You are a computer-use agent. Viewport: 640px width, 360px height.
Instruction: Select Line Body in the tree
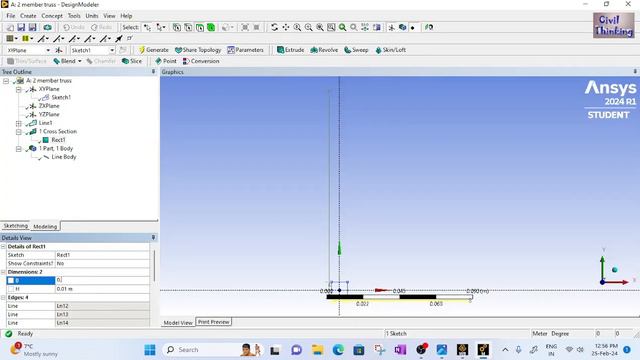[64, 157]
